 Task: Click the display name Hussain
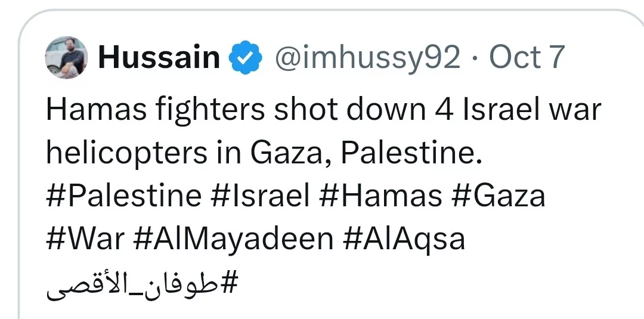click(x=159, y=58)
